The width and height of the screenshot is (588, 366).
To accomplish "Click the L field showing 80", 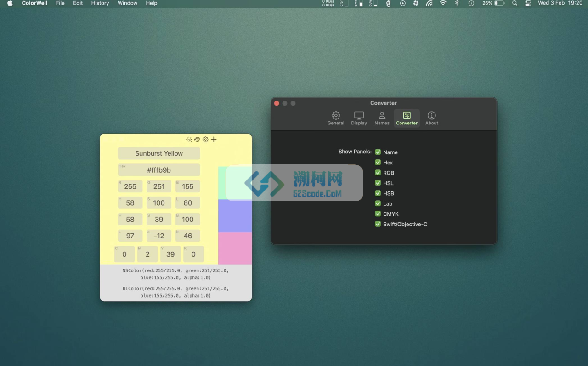I will pos(188,203).
